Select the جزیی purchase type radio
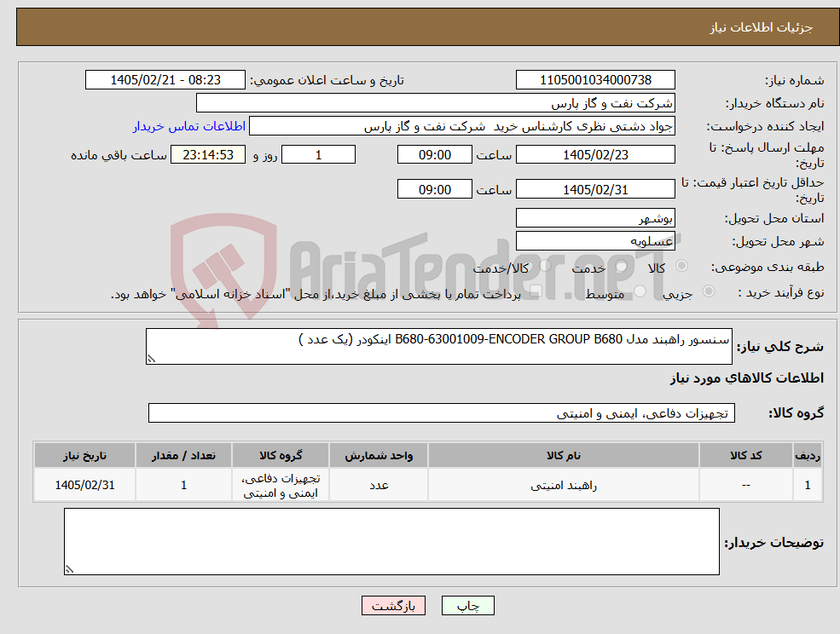Viewport: 840px width, 634px height. click(708, 291)
